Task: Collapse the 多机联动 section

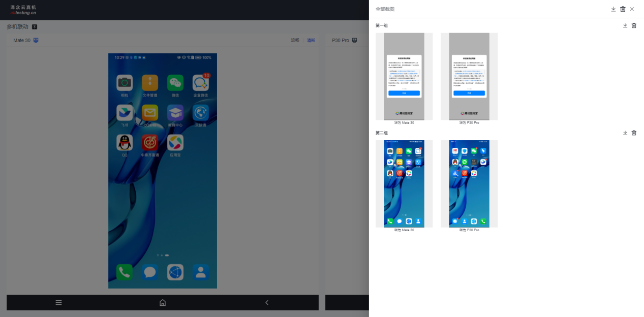Action: (x=35, y=27)
